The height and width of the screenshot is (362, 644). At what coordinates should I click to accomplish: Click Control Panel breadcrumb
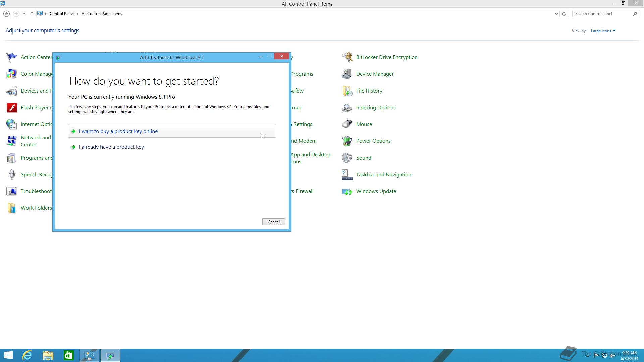(62, 14)
